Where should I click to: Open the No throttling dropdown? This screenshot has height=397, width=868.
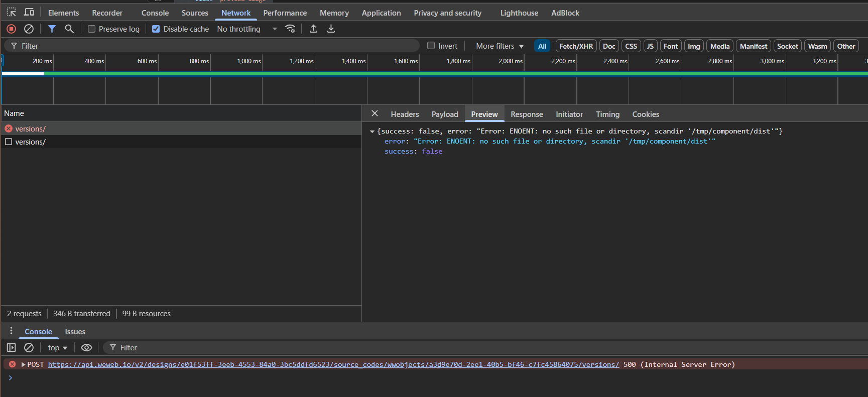(x=247, y=29)
